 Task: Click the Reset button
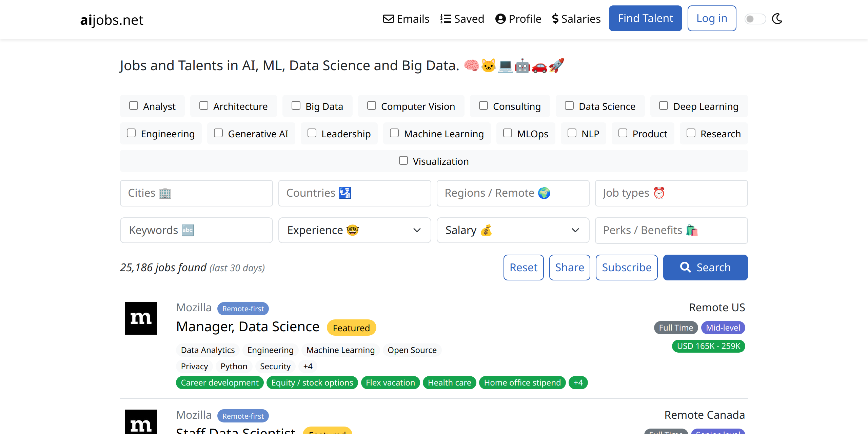524,267
